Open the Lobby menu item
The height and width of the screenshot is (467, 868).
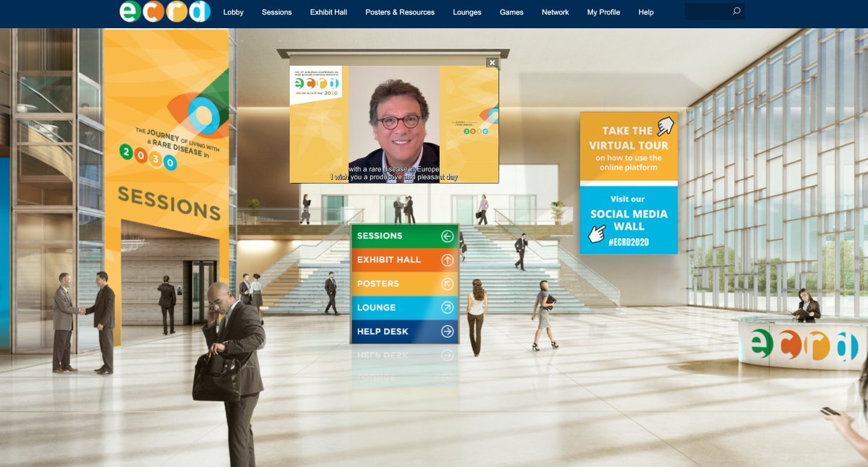pos(233,12)
